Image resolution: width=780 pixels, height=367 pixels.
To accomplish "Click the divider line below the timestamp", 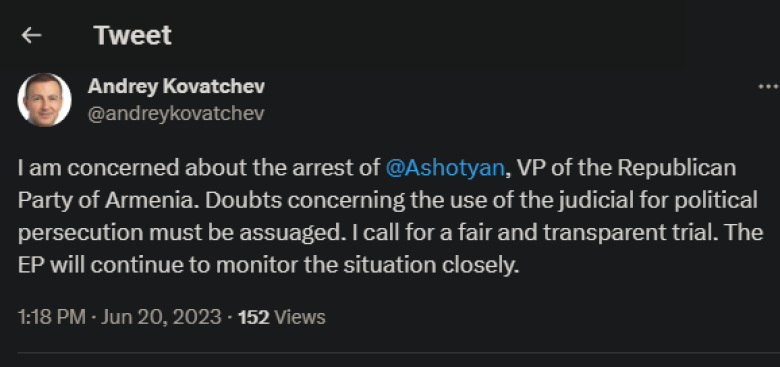I will pyautogui.click(x=398, y=353).
